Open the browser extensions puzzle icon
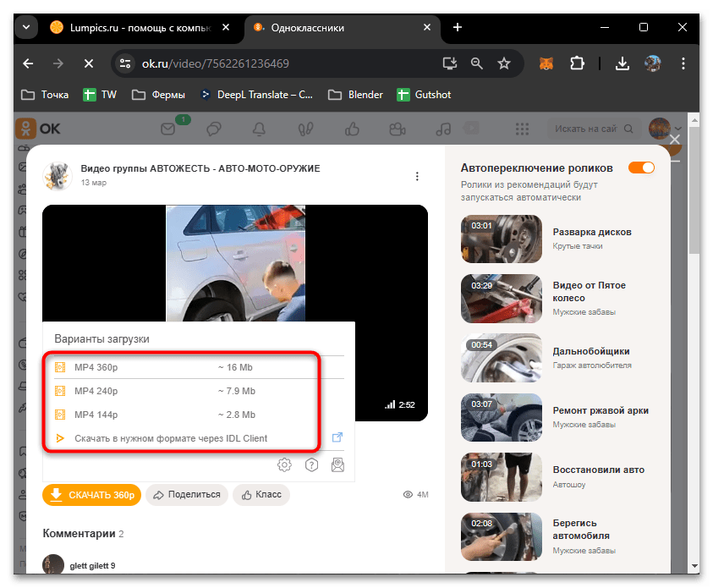The width and height of the screenshot is (713, 588). click(x=578, y=63)
